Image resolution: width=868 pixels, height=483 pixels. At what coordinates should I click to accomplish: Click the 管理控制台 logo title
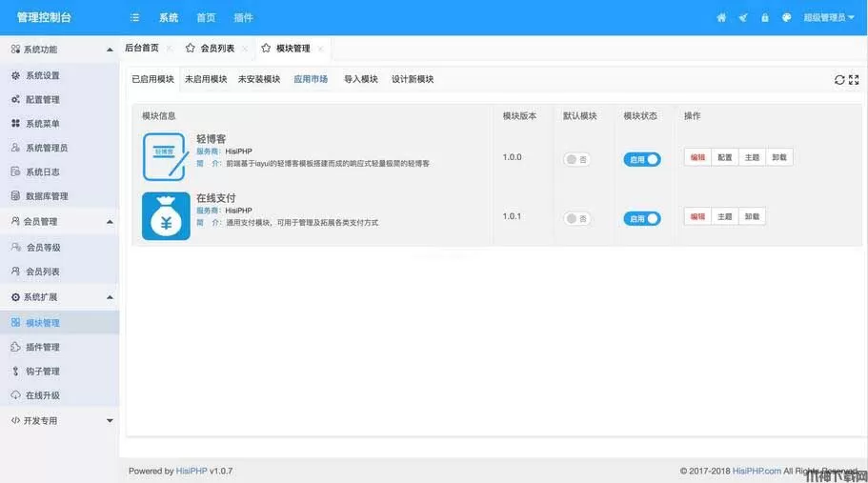[44, 17]
